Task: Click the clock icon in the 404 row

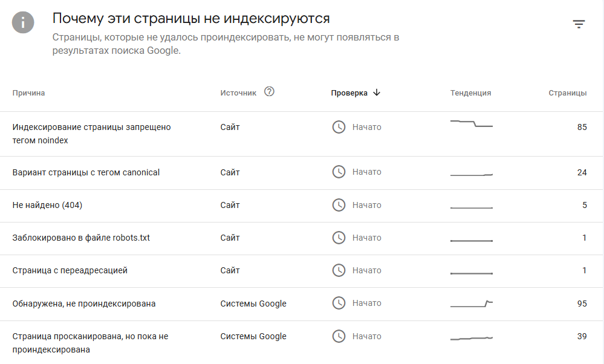Action: [339, 205]
